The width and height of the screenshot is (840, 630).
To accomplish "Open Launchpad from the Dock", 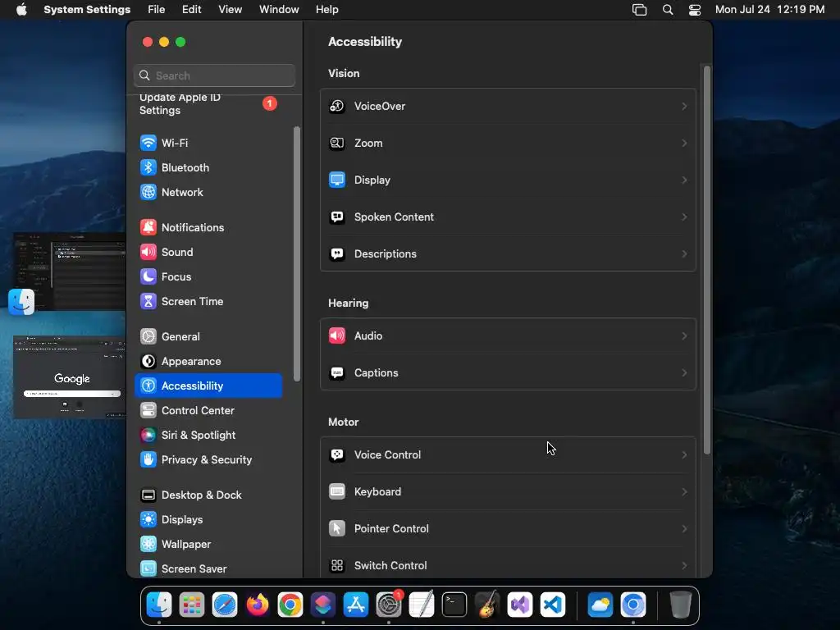I will [192, 605].
